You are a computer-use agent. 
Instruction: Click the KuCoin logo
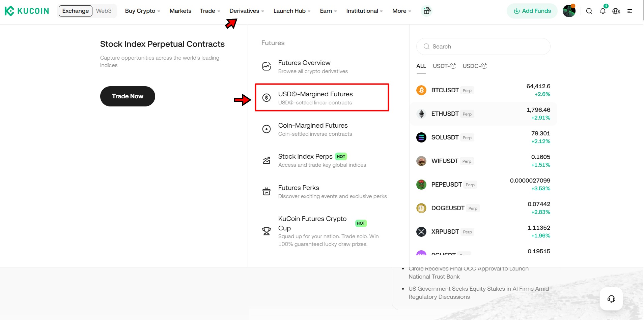tap(27, 11)
